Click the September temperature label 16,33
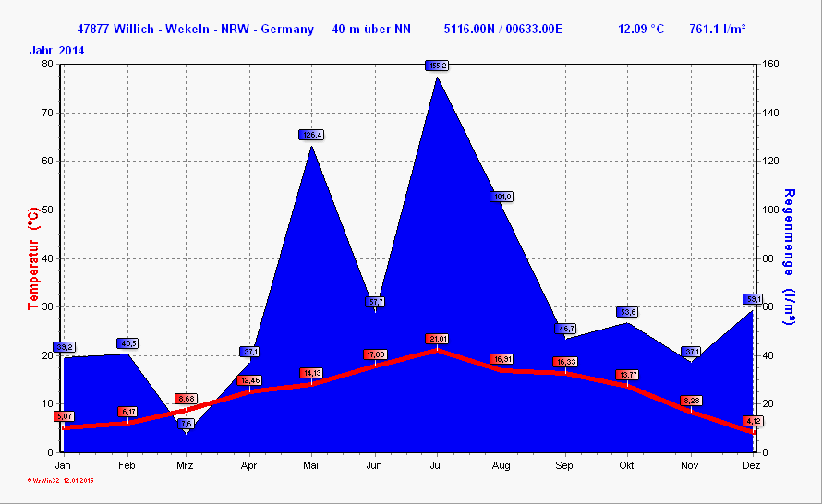 coord(564,362)
